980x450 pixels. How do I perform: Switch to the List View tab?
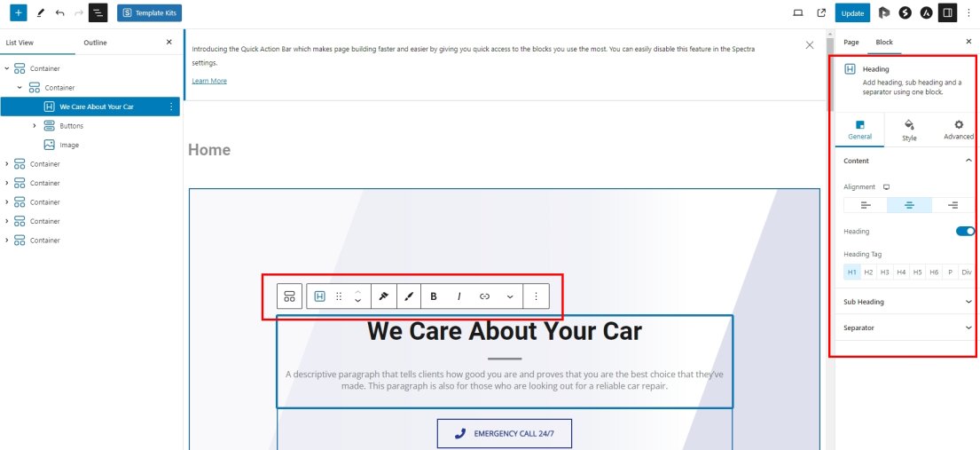coord(20,43)
